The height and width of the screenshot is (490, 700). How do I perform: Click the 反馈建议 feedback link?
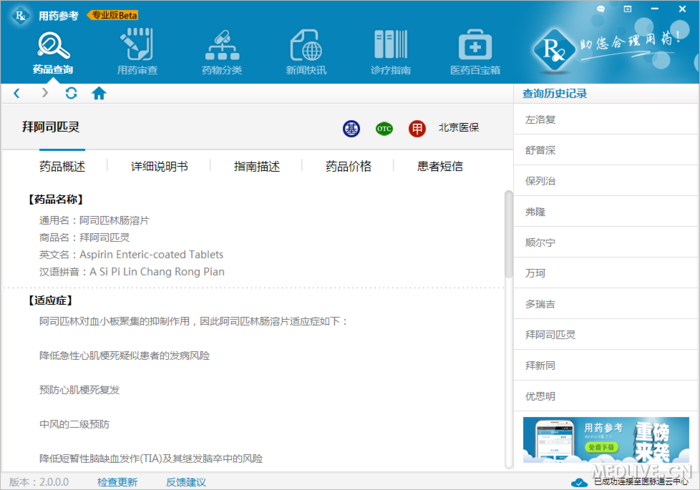tap(186, 482)
